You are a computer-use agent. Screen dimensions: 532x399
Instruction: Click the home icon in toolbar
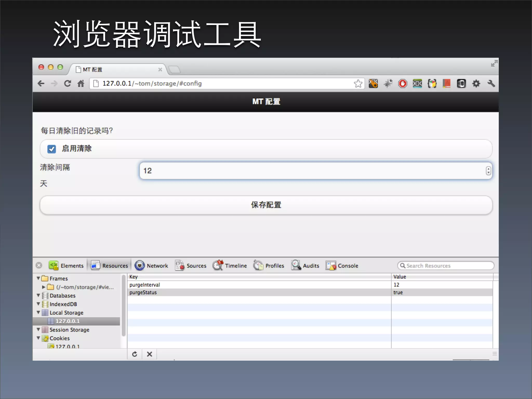coord(81,84)
